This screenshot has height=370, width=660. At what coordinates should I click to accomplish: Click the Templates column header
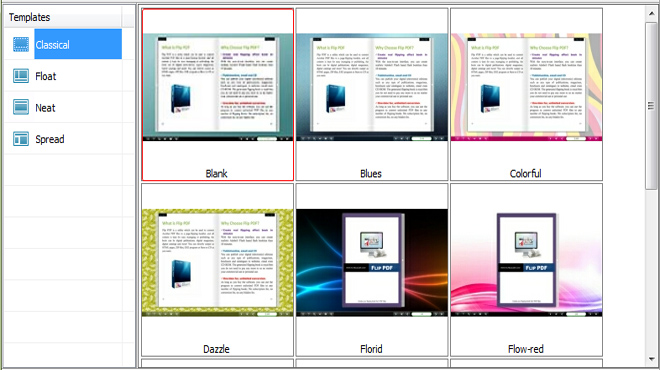(x=63, y=17)
